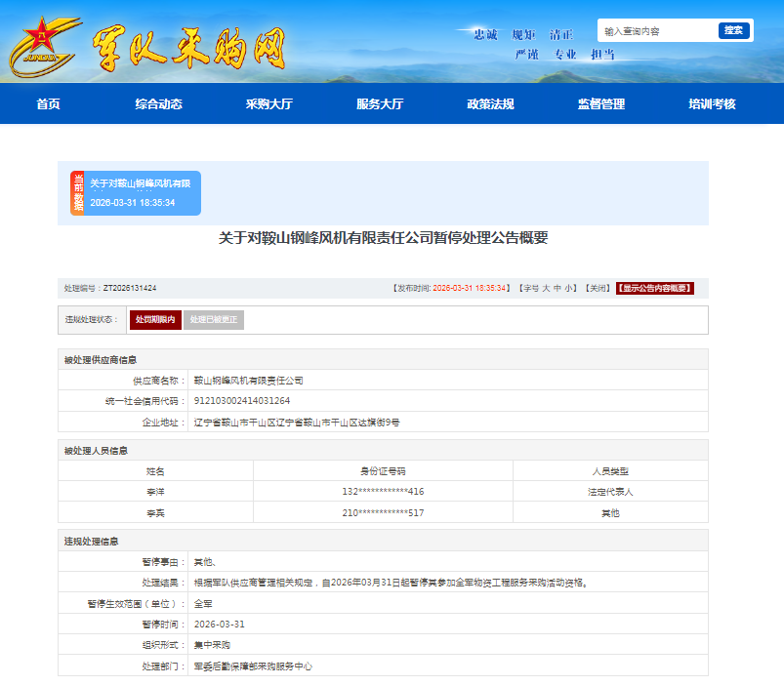
Task: Select the 处理已被更正 status tab
Action: [213, 320]
